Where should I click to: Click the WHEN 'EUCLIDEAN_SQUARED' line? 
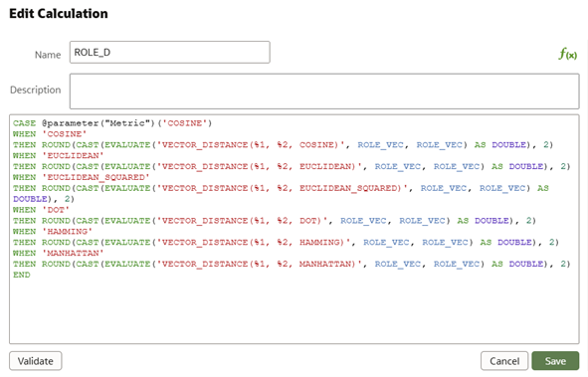point(82,177)
